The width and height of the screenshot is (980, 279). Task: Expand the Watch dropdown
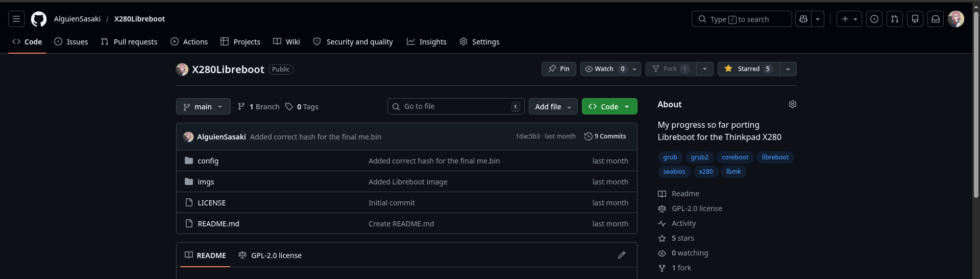click(x=610, y=69)
